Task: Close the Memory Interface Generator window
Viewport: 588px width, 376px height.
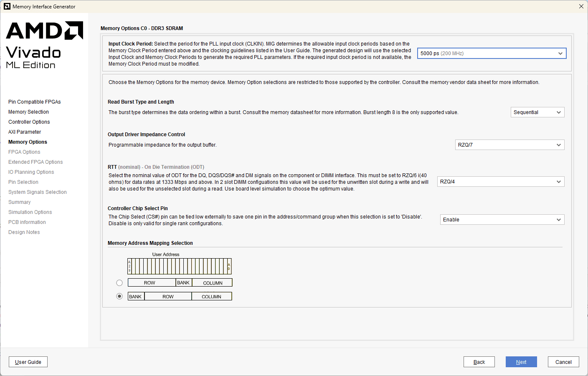Action: click(581, 6)
